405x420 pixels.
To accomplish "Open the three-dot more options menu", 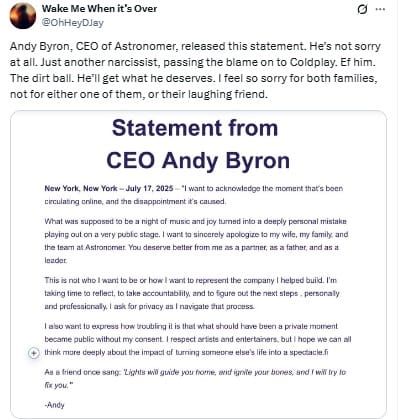I will [x=380, y=9].
